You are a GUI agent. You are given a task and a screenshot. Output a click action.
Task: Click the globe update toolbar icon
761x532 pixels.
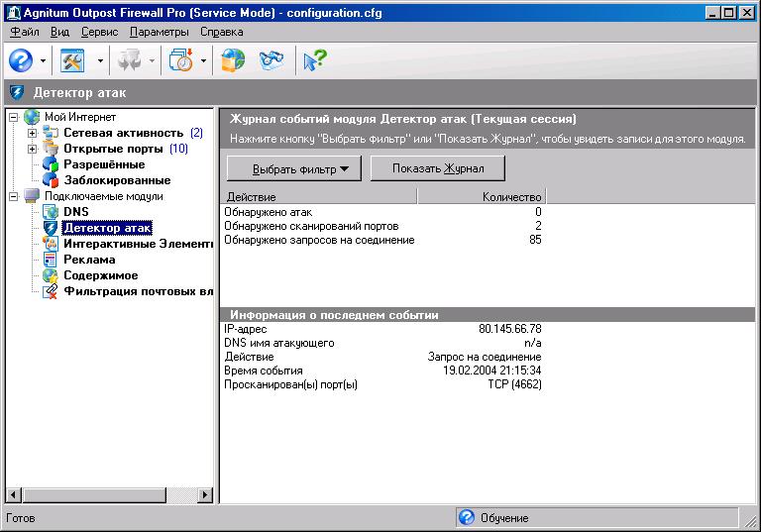pos(233,60)
